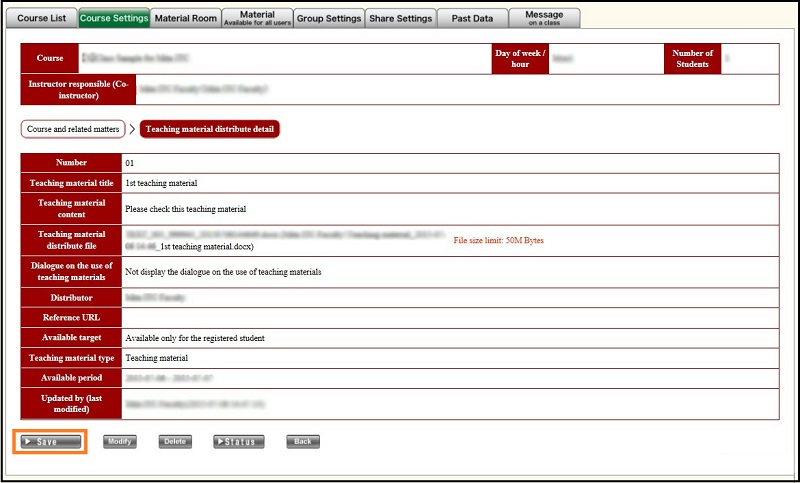
Task: Open the Status view button
Action: pos(238,441)
